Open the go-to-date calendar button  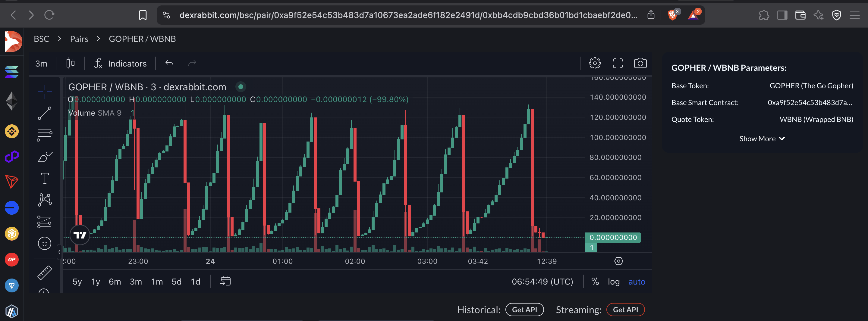coord(225,281)
